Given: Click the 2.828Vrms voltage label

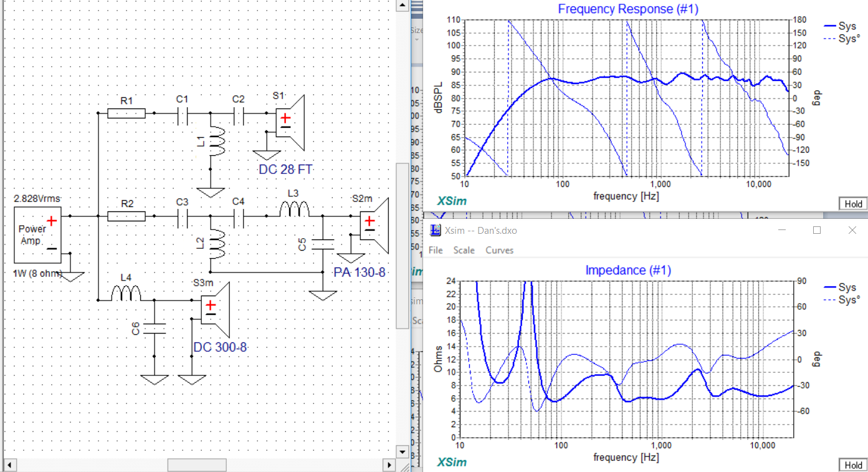Looking at the screenshot, I should point(36,199).
